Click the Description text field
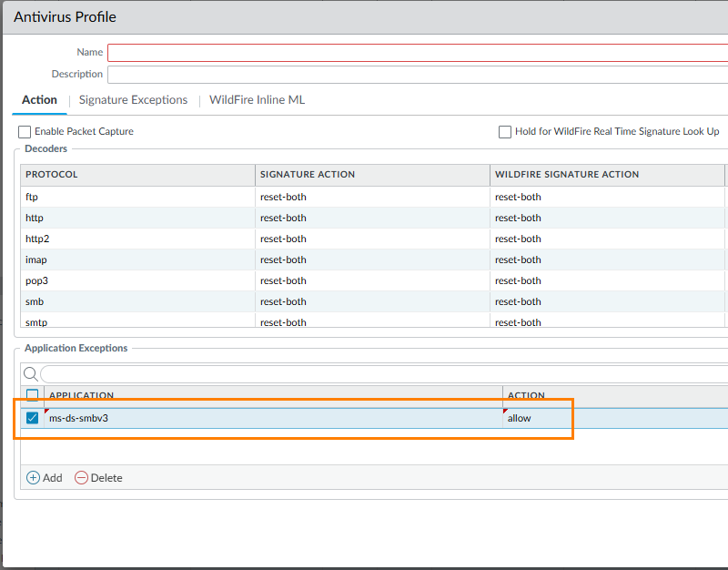728x570 pixels. 417,75
